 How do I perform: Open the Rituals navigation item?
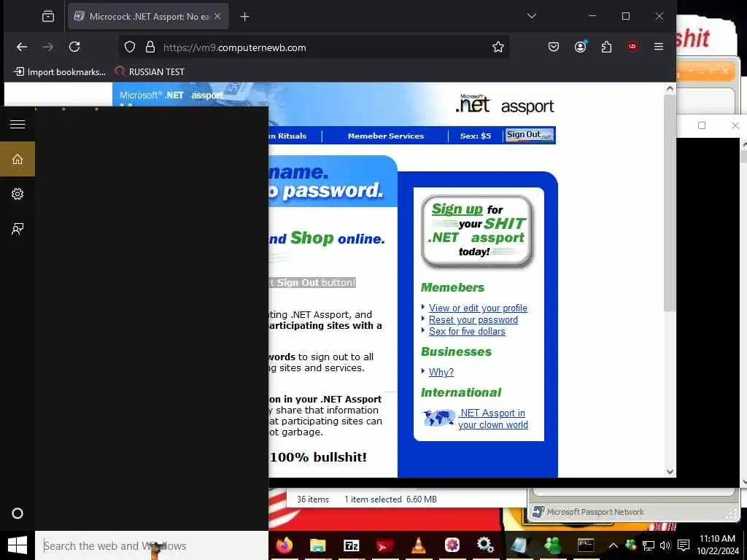pyautogui.click(x=287, y=136)
